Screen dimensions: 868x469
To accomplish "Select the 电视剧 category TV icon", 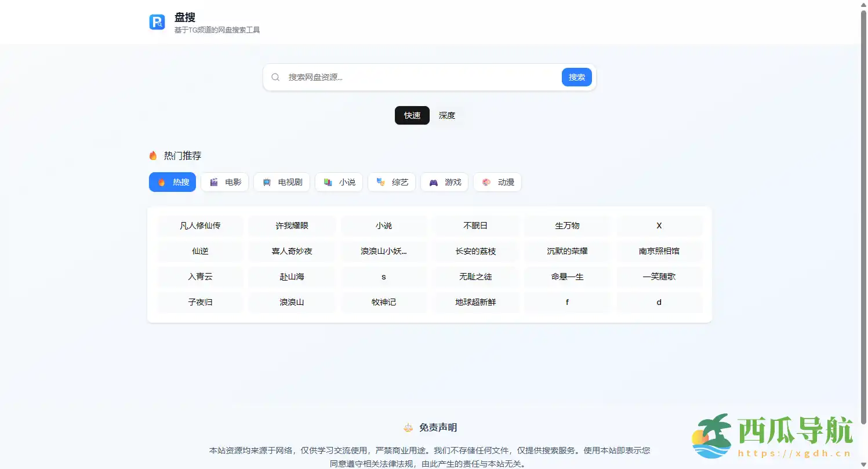I will 267,182.
